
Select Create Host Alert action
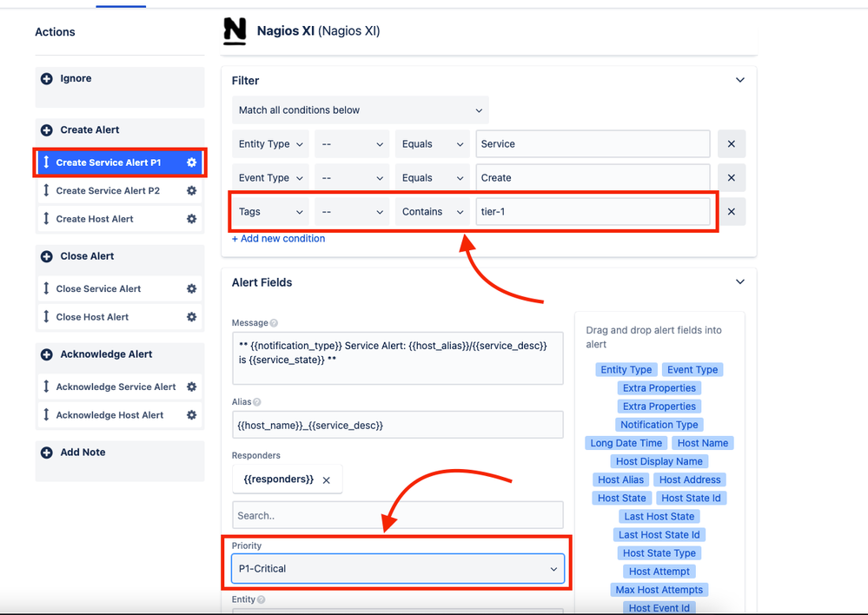120,219
